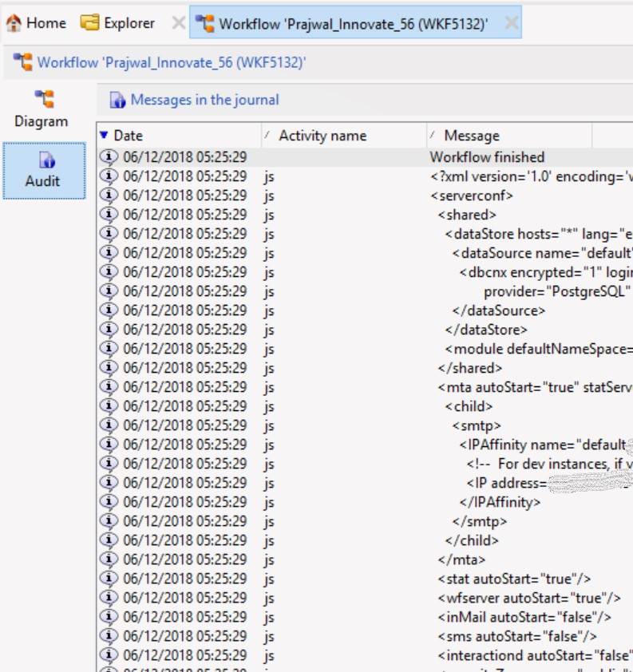Screen dimensions: 633x672
Task: Click the info icon on the Workflow finished row
Action: click(109, 157)
